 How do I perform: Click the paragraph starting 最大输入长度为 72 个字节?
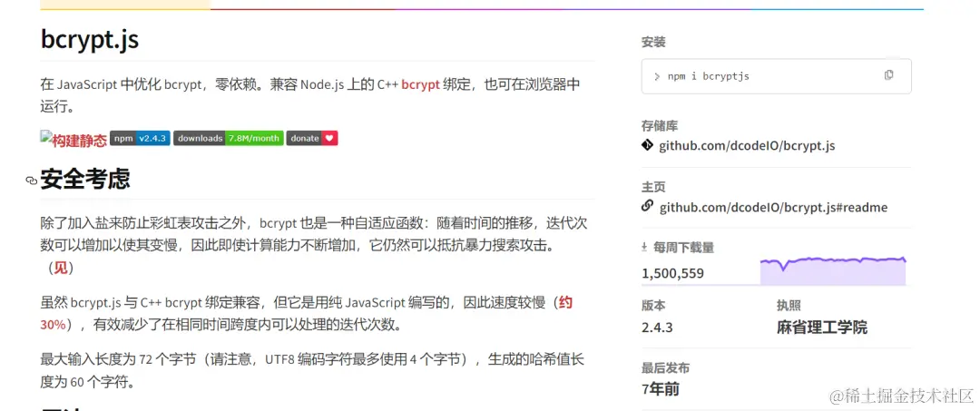coord(312,370)
